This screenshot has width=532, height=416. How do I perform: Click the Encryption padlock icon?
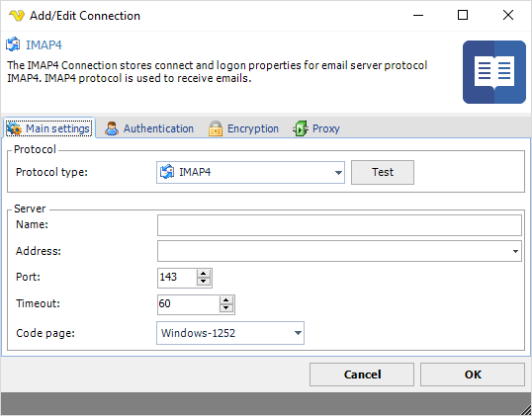tap(216, 128)
